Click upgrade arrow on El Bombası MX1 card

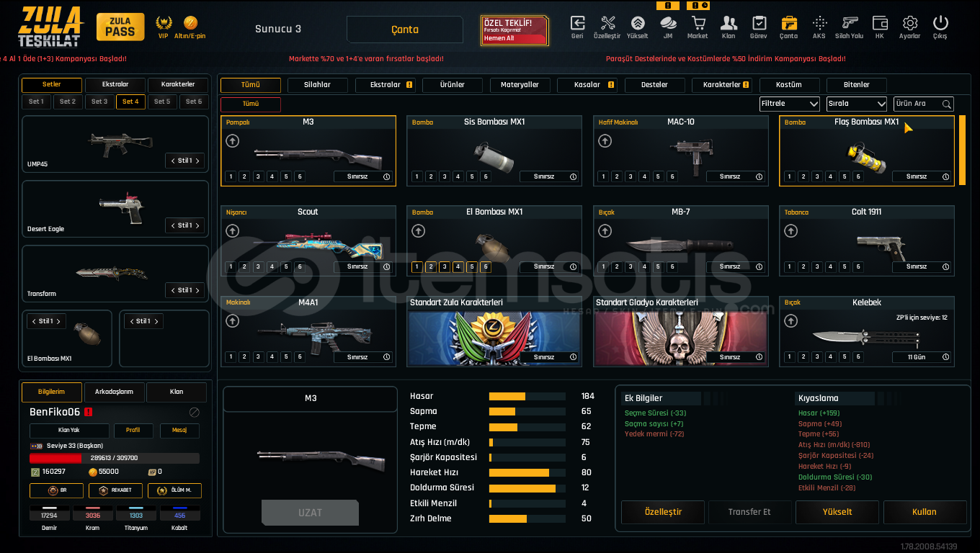click(x=418, y=231)
